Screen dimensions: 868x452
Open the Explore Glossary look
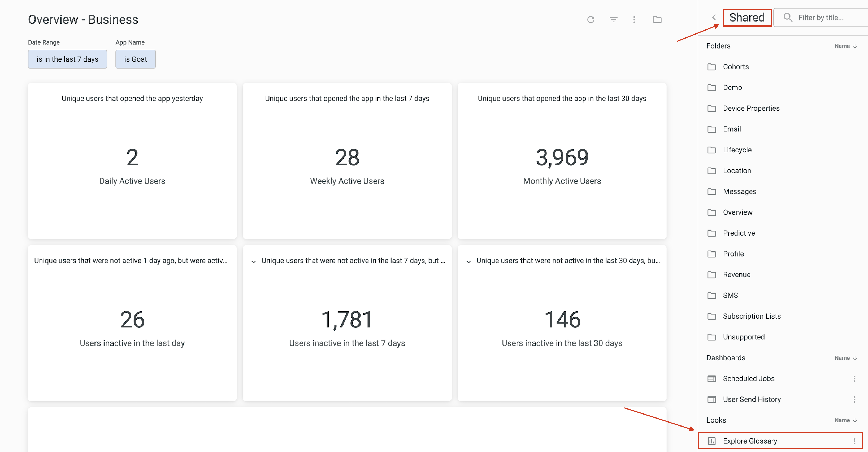(x=750, y=441)
